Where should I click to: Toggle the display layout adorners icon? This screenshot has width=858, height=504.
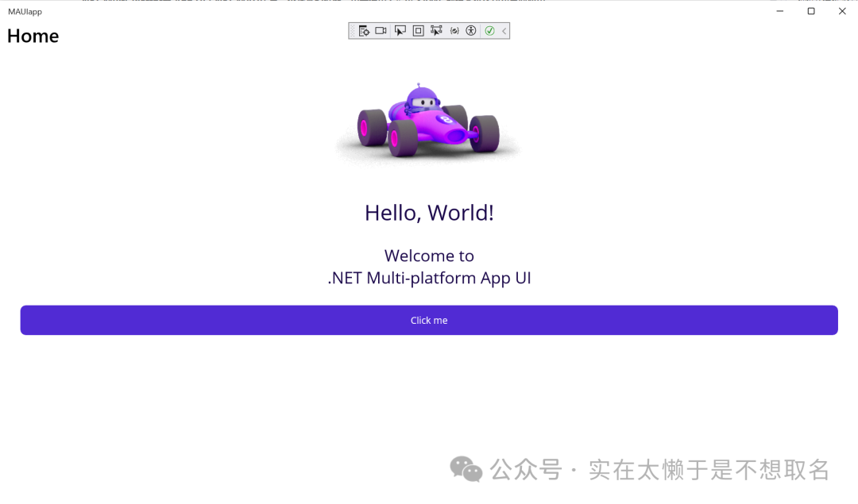click(419, 31)
